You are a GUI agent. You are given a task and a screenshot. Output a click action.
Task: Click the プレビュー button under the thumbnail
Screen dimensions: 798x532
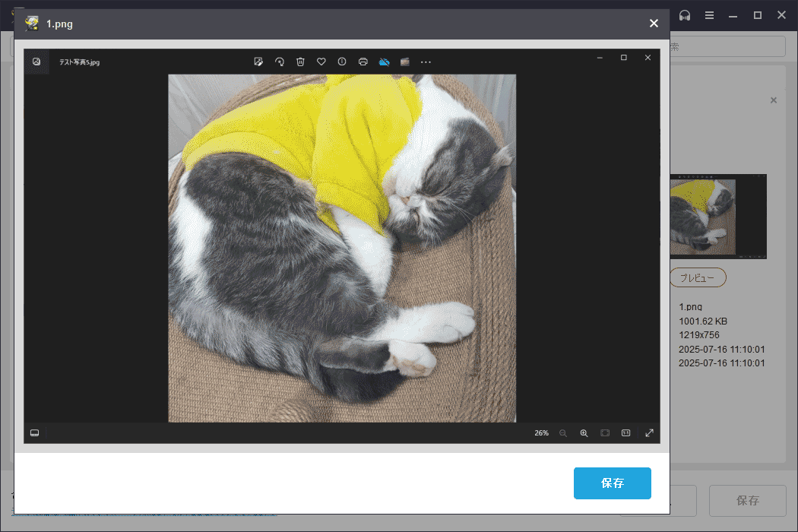(698, 278)
